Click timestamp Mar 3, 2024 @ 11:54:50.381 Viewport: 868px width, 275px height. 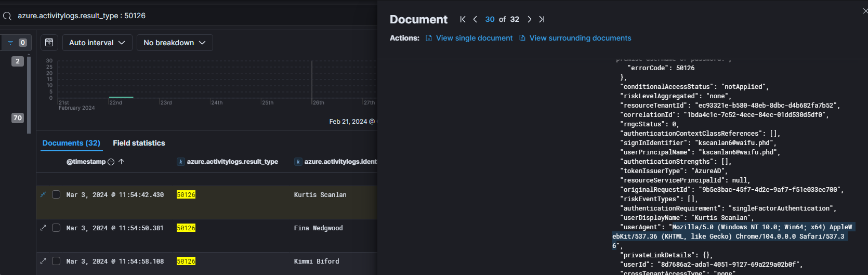pyautogui.click(x=115, y=228)
